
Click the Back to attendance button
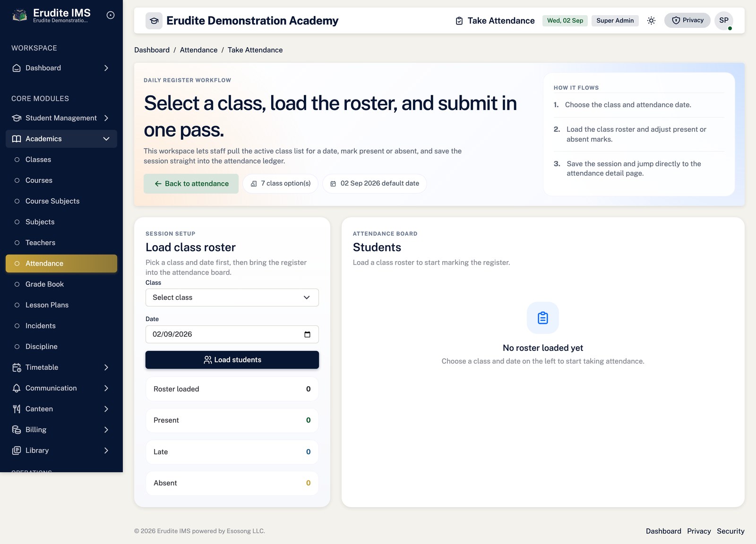click(x=191, y=184)
